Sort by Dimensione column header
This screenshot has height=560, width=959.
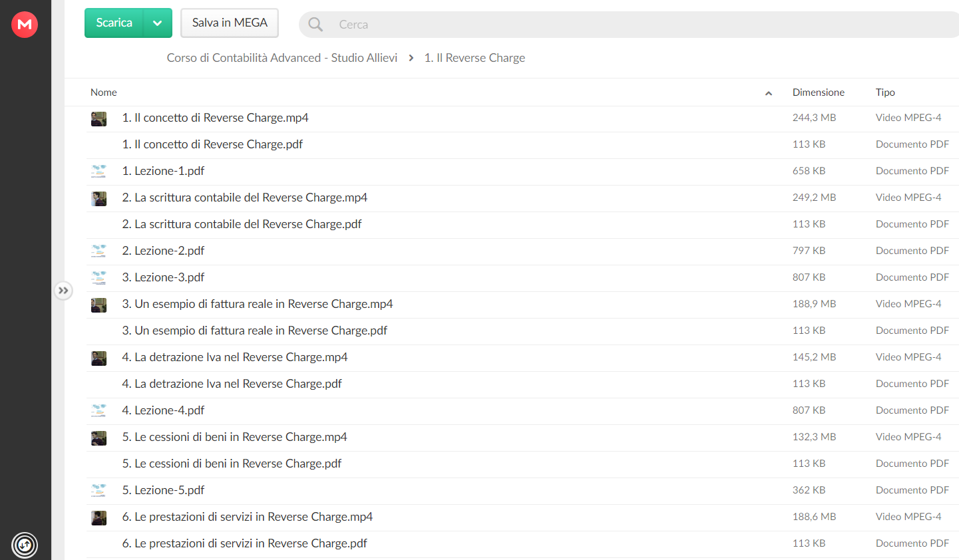point(819,92)
